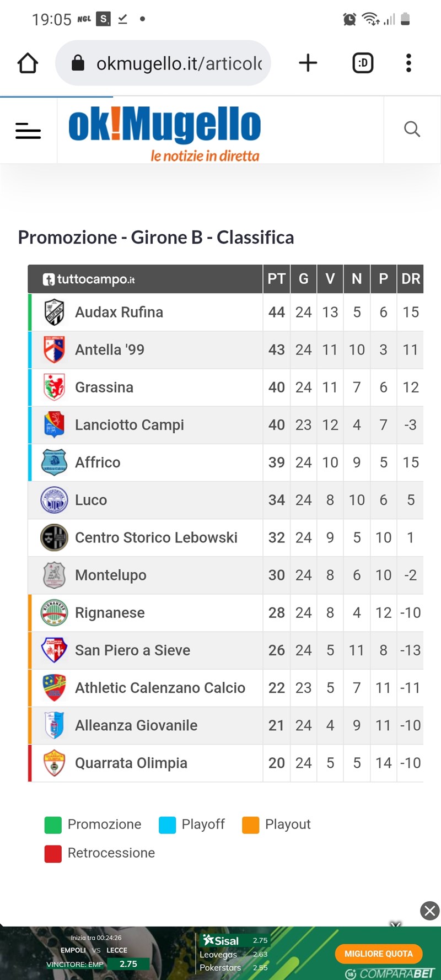Open a new browser tab with the plus icon

308,63
